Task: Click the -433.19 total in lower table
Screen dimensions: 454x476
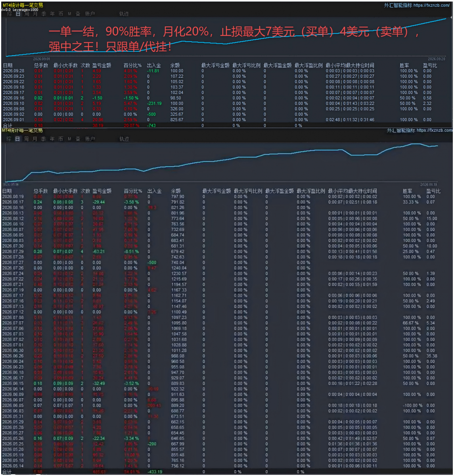Action: click(155, 472)
